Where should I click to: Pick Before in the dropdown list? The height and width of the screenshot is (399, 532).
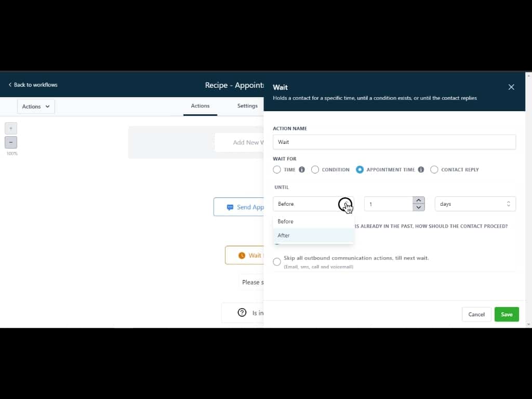[x=286, y=221]
